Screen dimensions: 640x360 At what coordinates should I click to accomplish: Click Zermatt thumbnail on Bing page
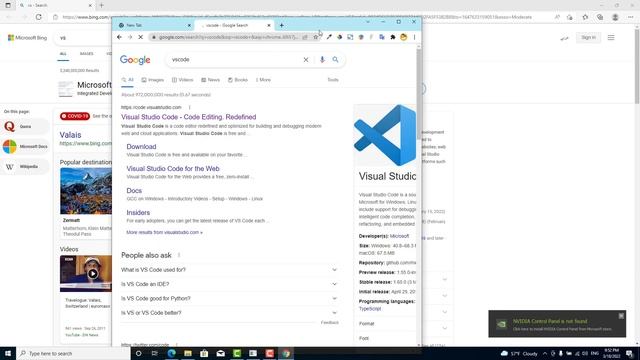86,191
